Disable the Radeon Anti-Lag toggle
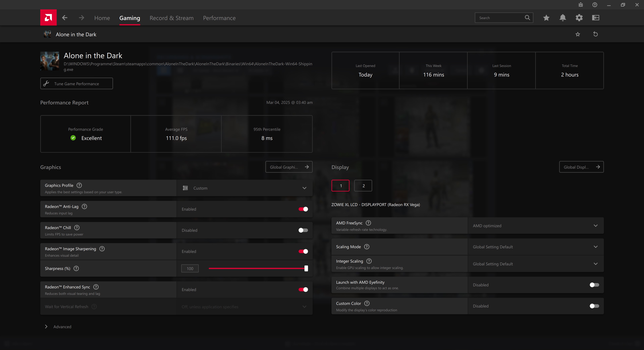The width and height of the screenshot is (644, 350). [x=303, y=209]
